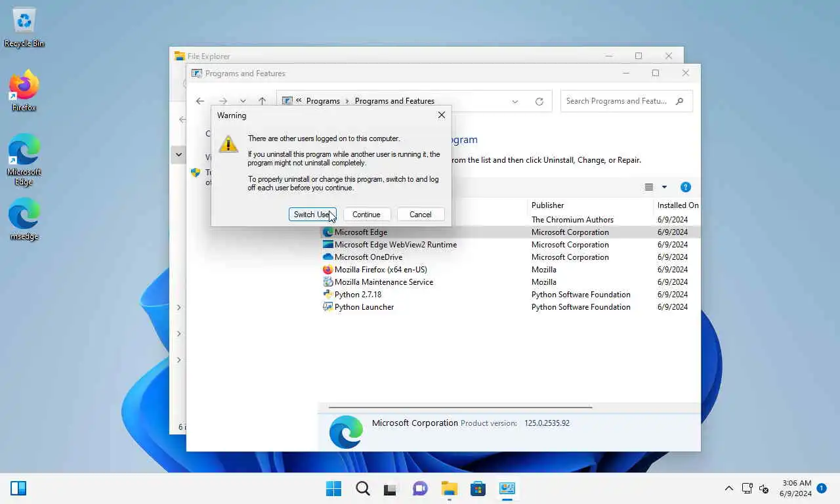The image size is (840, 504).
Task: Click the search magnifier icon
Action: [x=679, y=101]
